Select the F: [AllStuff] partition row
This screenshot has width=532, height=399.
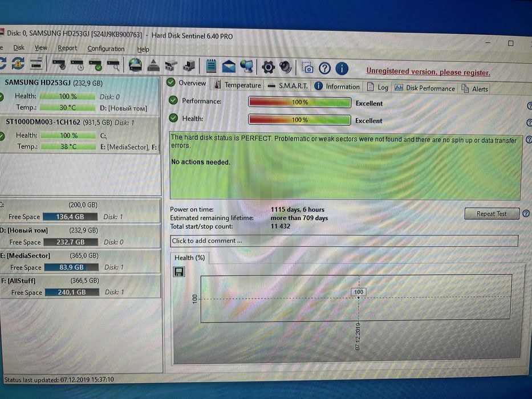click(x=80, y=287)
